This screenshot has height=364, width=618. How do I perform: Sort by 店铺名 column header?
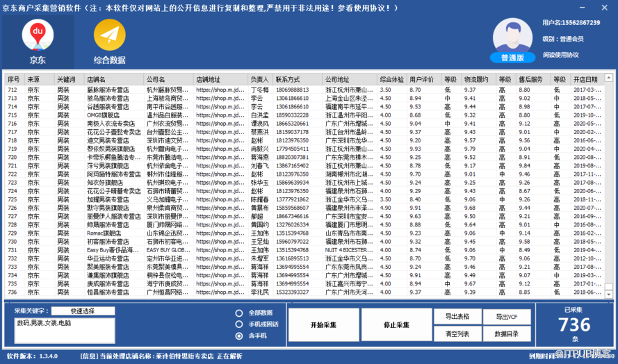[x=113, y=79]
